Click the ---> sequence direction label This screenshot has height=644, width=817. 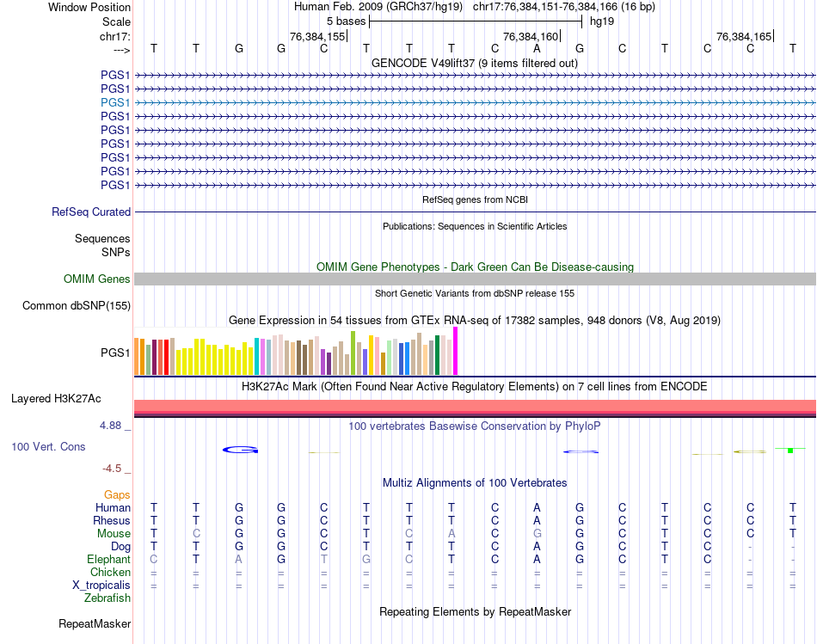[122, 50]
